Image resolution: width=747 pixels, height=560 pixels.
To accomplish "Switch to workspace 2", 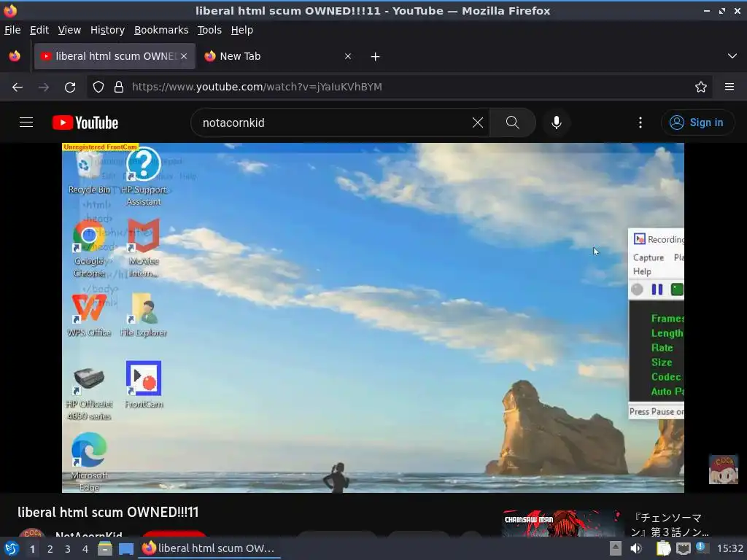I will point(50,548).
